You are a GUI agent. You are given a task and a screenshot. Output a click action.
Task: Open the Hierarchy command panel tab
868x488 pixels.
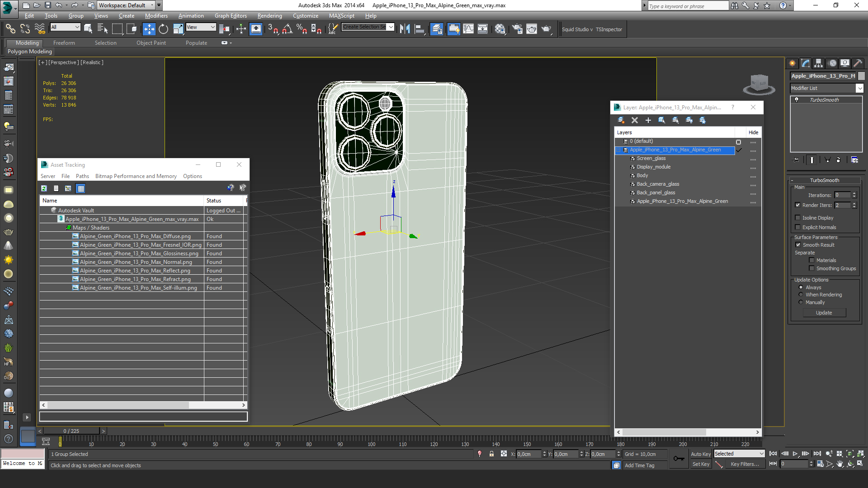tap(818, 63)
